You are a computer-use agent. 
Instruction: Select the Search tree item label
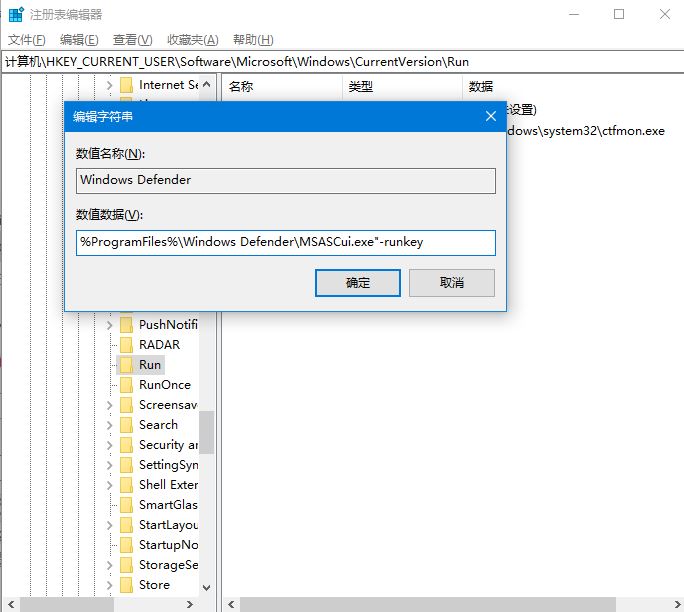[x=158, y=425]
